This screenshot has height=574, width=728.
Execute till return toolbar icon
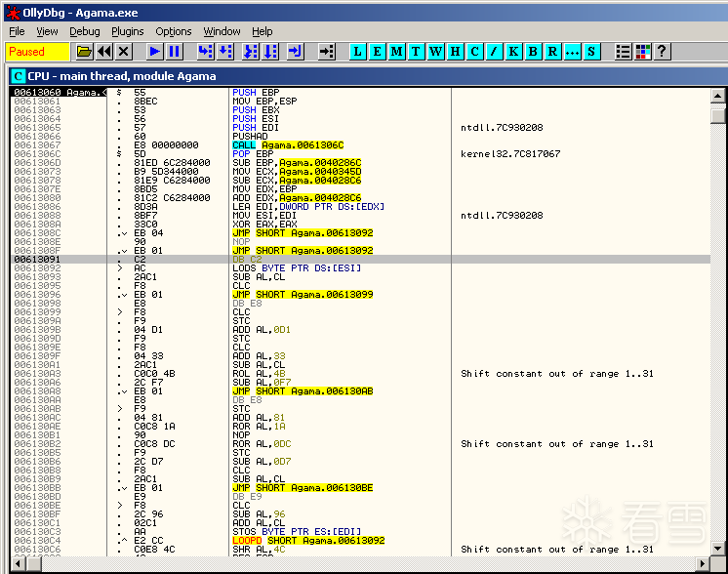(296, 51)
